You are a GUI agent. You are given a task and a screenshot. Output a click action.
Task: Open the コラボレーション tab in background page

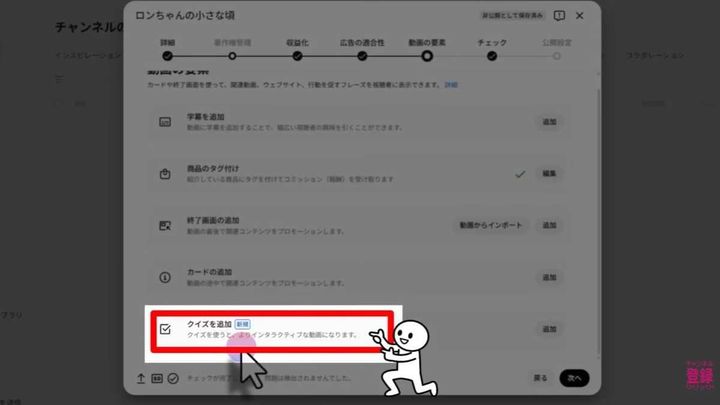[x=655, y=56]
